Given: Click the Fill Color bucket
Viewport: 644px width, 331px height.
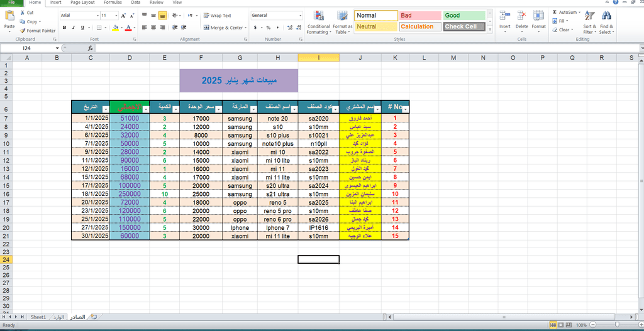Looking at the screenshot, I should coord(115,28).
